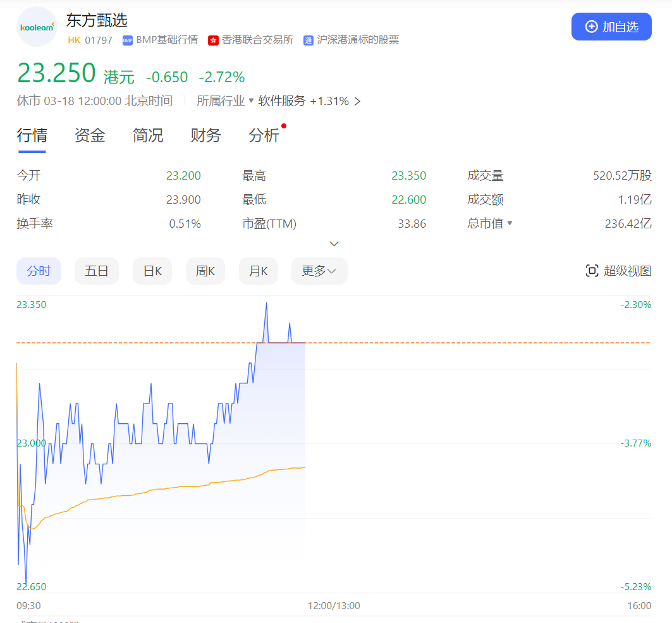
Task: Click the current price 23.250
Action: coord(56,73)
